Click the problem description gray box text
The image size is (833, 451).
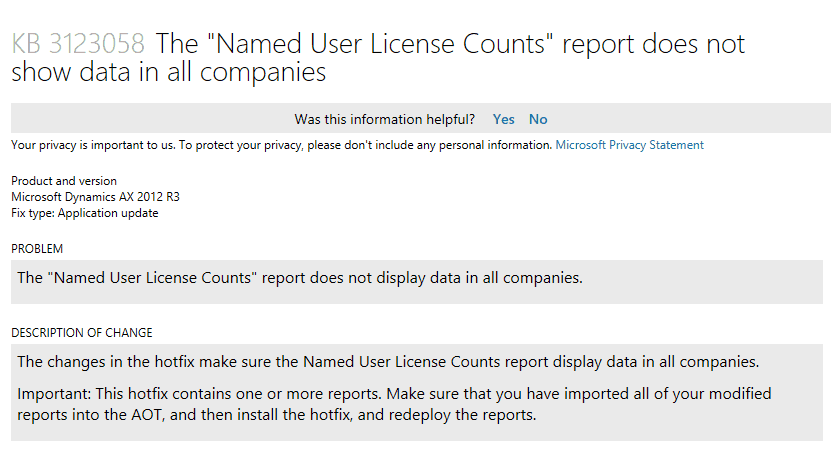[x=300, y=278]
